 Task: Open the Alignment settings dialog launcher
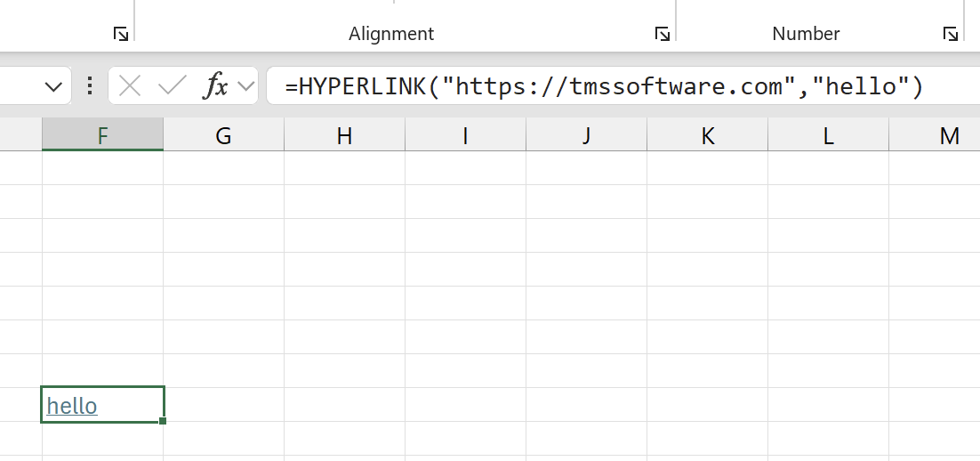tap(662, 34)
